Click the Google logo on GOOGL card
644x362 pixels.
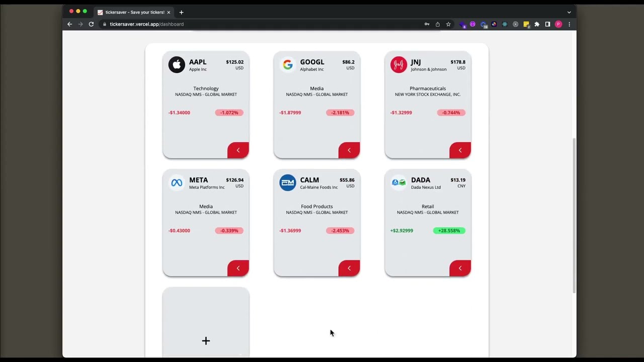pyautogui.click(x=288, y=64)
